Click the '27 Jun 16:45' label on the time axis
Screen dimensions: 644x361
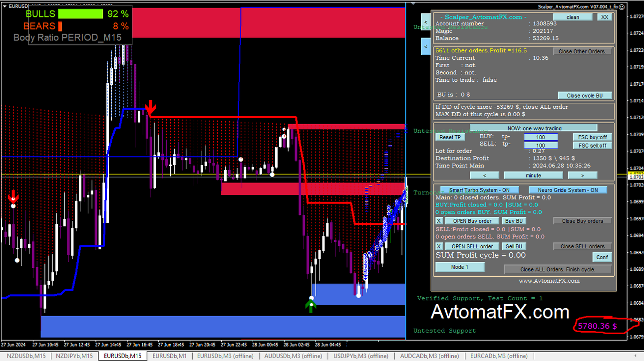pos(139,345)
